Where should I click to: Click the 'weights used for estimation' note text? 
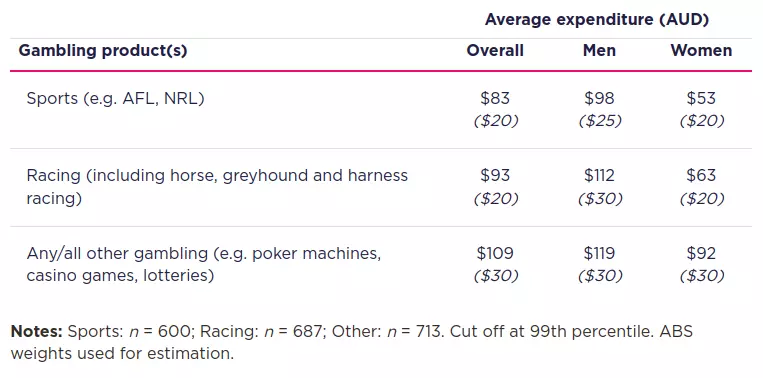[122, 353]
